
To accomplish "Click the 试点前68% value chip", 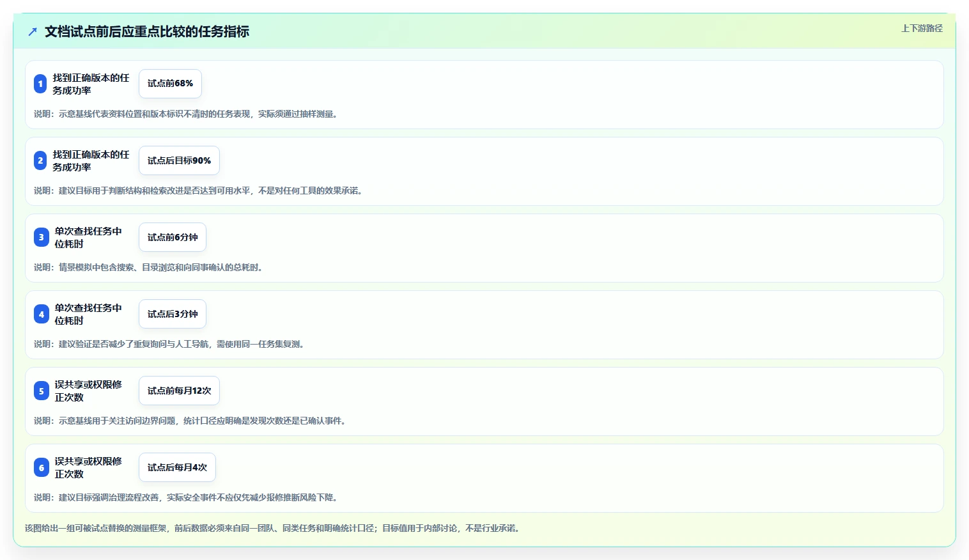I will [x=170, y=84].
